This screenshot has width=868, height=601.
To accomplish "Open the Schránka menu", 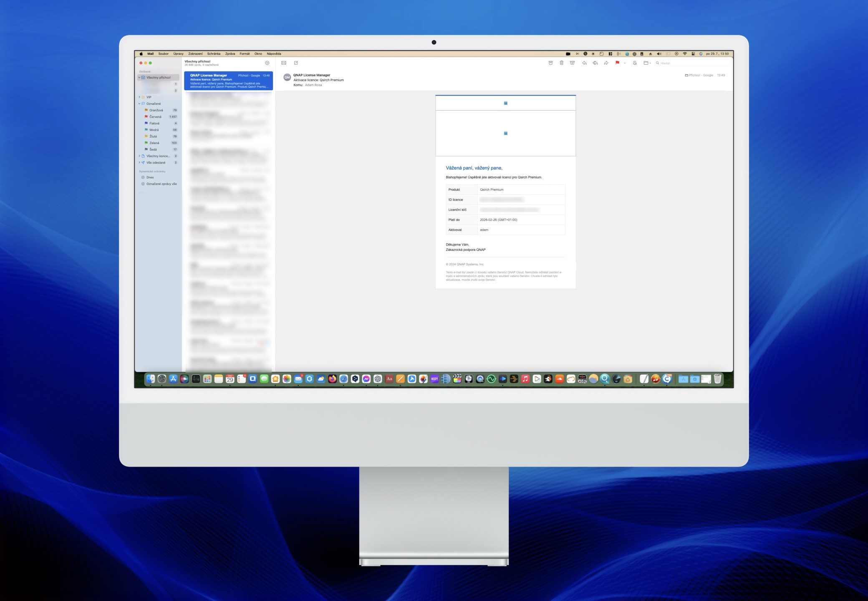I will [214, 54].
